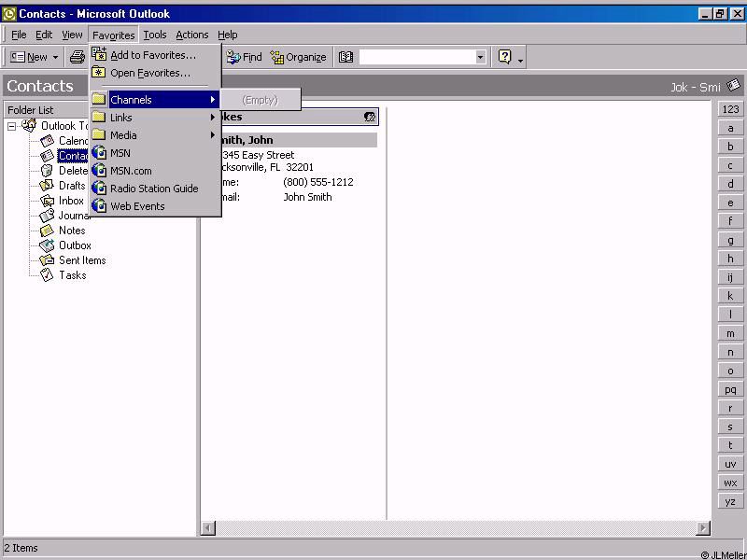Open the Find a Contact dropdown arrow
Viewport: 747px width, 560px height.
[480, 57]
